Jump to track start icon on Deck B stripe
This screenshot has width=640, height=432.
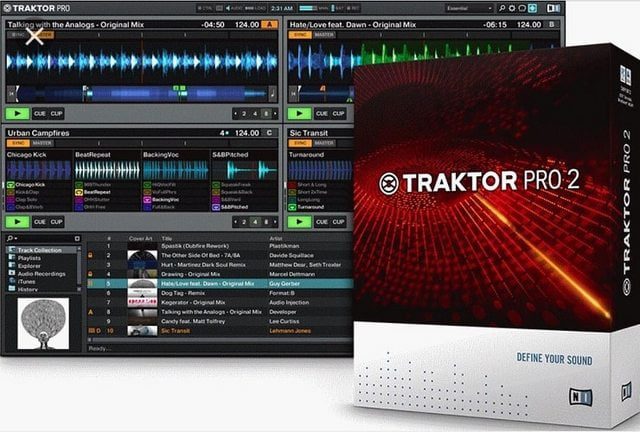click(x=293, y=94)
